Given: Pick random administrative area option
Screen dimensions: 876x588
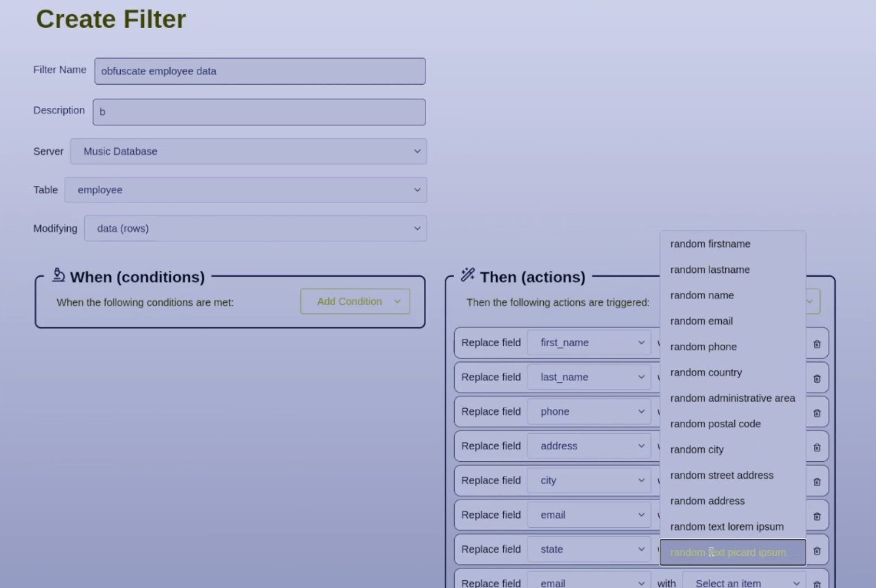Looking at the screenshot, I should click(733, 398).
